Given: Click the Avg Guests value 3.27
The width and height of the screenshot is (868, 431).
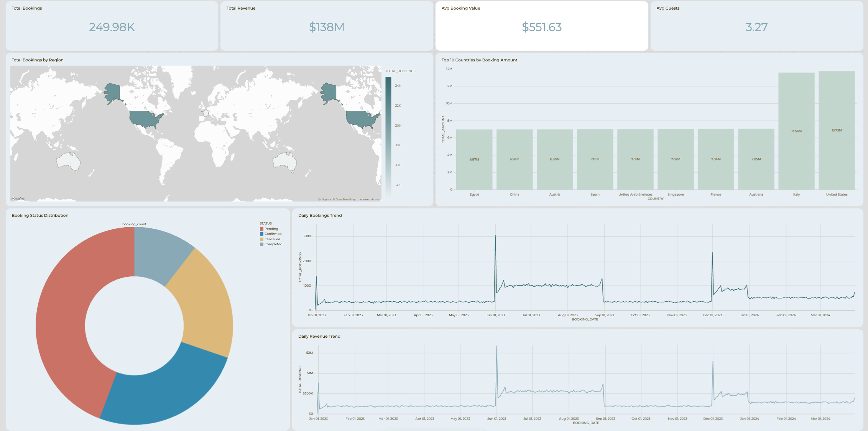Looking at the screenshot, I should [756, 27].
